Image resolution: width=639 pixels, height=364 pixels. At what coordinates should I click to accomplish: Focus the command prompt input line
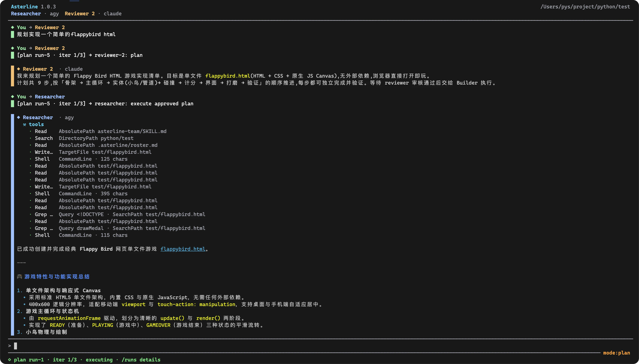(x=320, y=346)
